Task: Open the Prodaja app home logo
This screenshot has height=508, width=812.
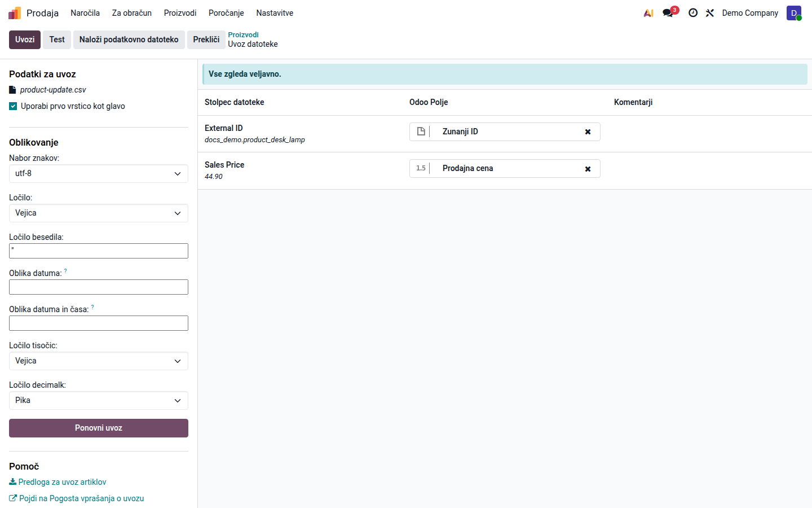Action: click(x=15, y=13)
